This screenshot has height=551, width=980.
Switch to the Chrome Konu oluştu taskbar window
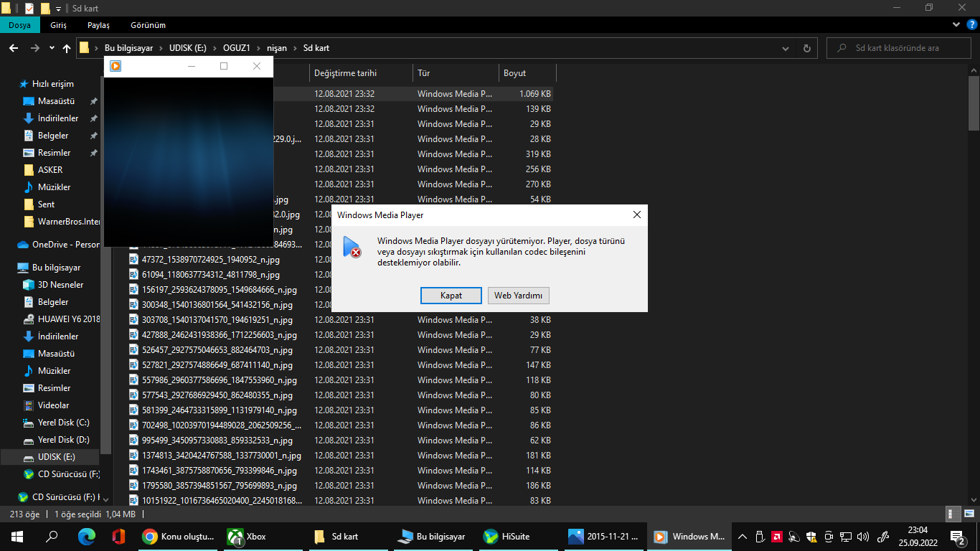pyautogui.click(x=179, y=537)
